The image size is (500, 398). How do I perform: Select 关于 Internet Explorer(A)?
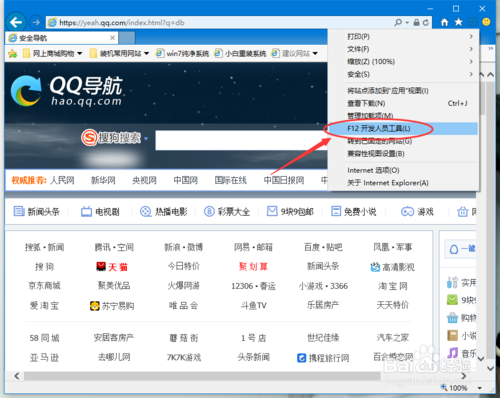tap(403, 183)
